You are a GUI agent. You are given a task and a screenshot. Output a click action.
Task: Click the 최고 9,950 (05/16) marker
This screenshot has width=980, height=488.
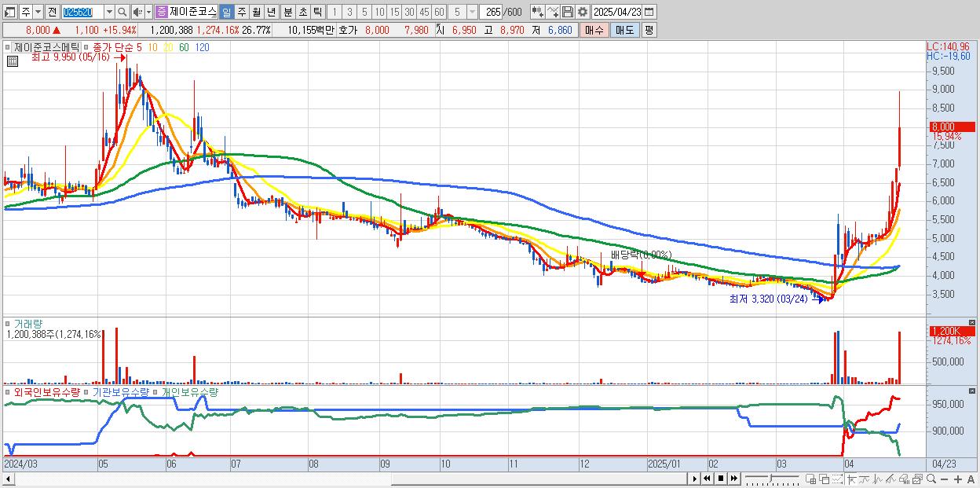pos(79,57)
